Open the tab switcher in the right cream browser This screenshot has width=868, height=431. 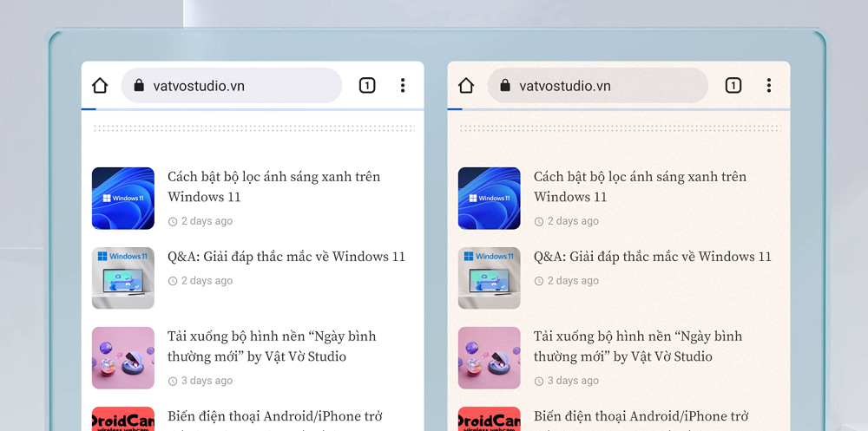733,85
